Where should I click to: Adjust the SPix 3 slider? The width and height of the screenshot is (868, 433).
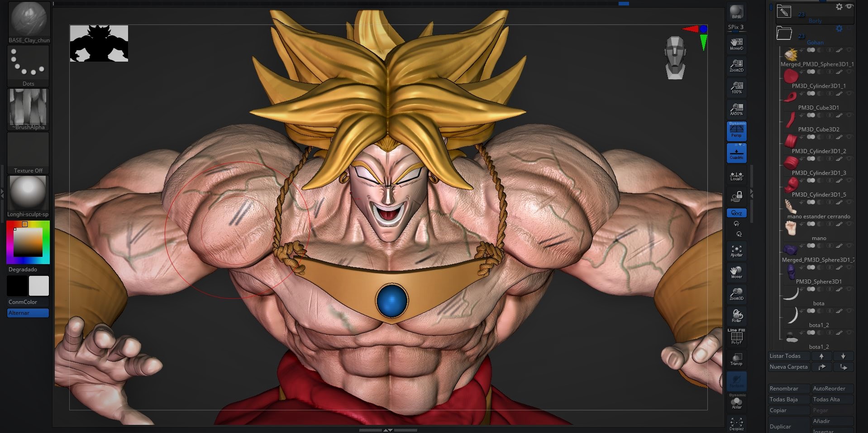(x=736, y=28)
